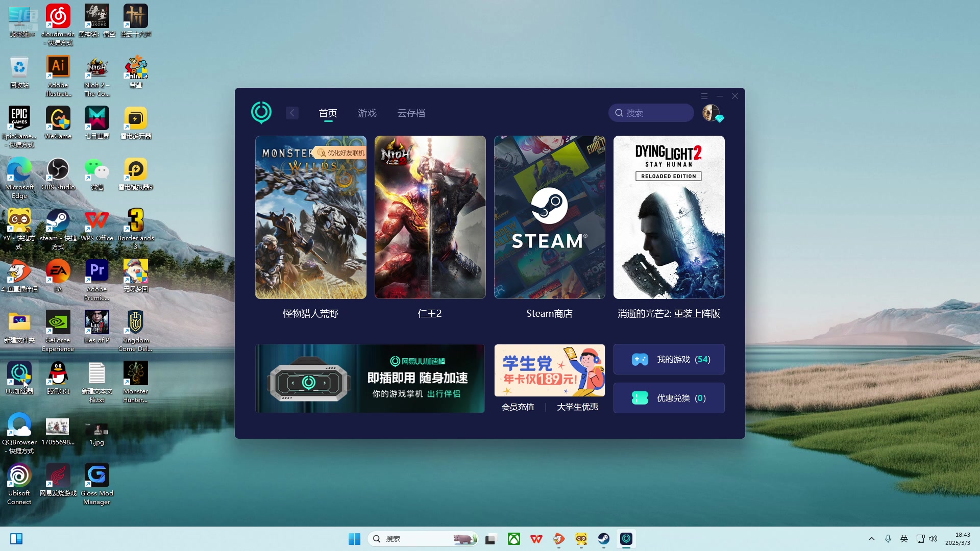The image size is (980, 551).
Task: Select the 微信 WeChat desktop icon
Action: [97, 173]
